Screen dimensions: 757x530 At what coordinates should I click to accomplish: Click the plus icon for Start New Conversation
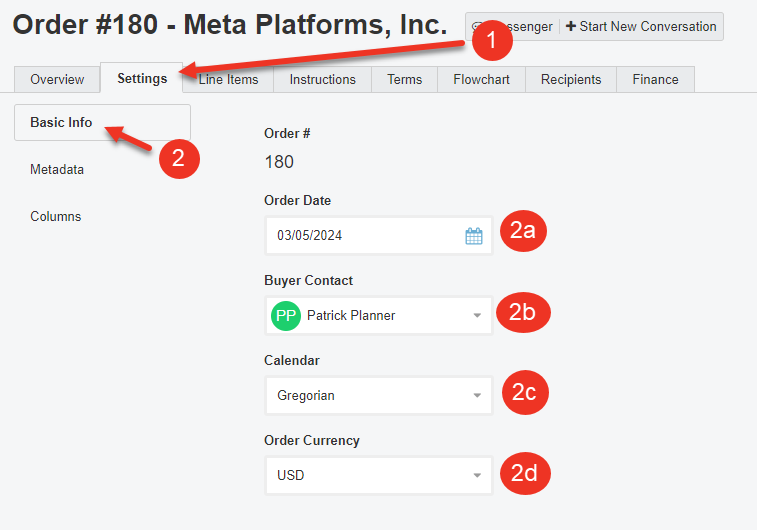tap(571, 26)
